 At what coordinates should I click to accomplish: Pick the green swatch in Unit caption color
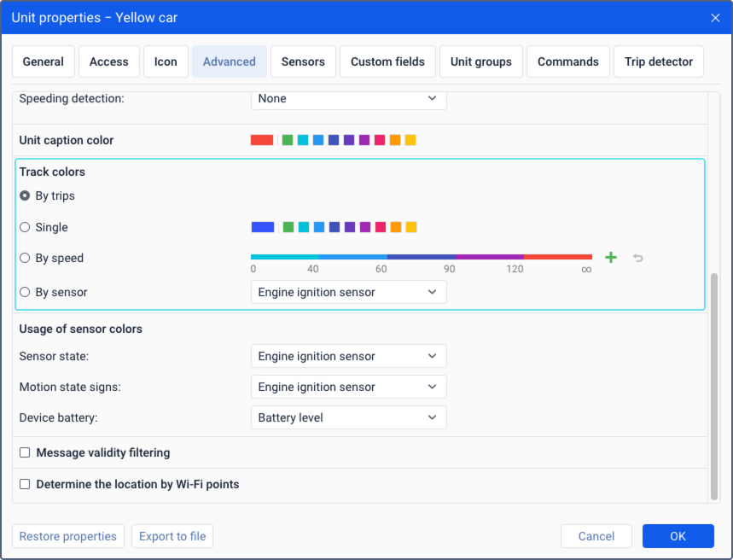click(x=288, y=140)
